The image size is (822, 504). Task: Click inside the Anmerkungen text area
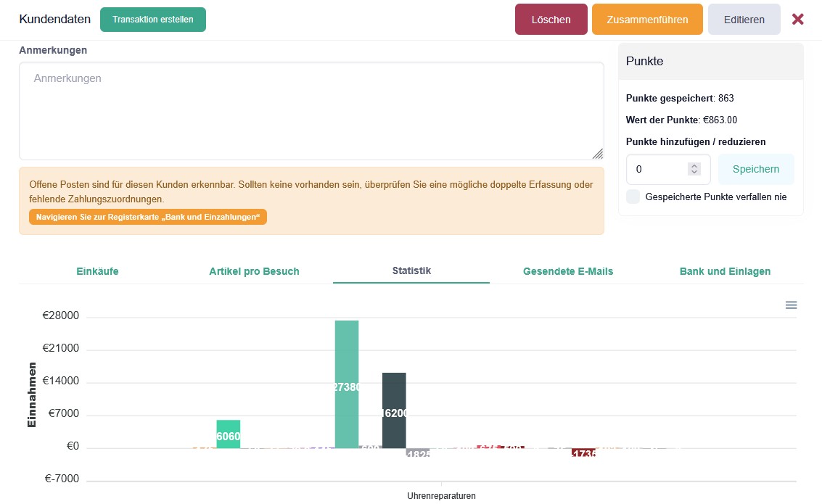(x=311, y=111)
